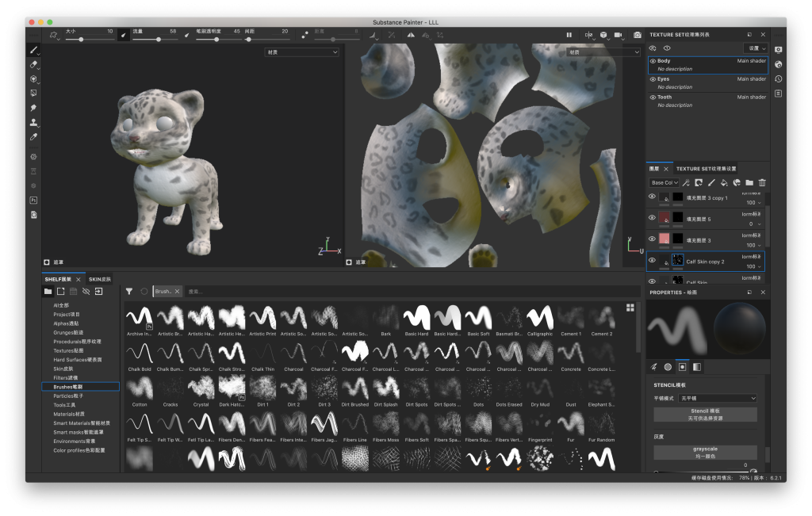Toggle hidden resources eye-slash in shelf
This screenshot has width=812, height=516.
point(86,292)
